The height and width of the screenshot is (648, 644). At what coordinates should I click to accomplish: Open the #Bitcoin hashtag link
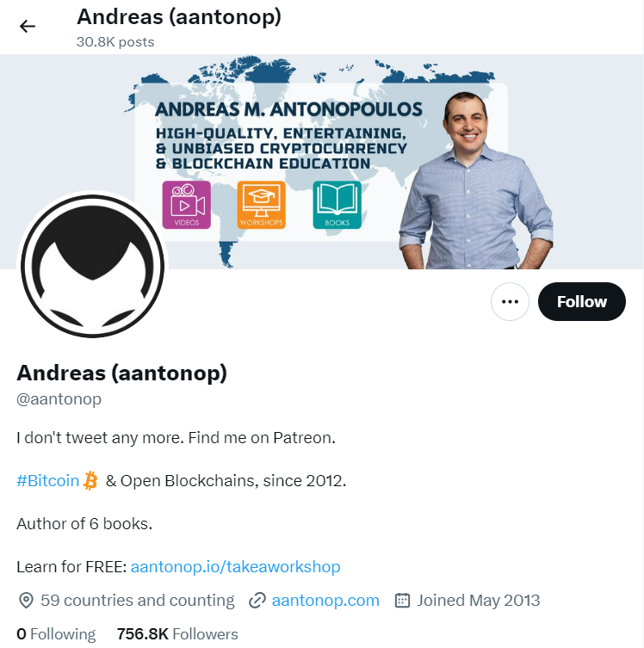tap(47, 481)
